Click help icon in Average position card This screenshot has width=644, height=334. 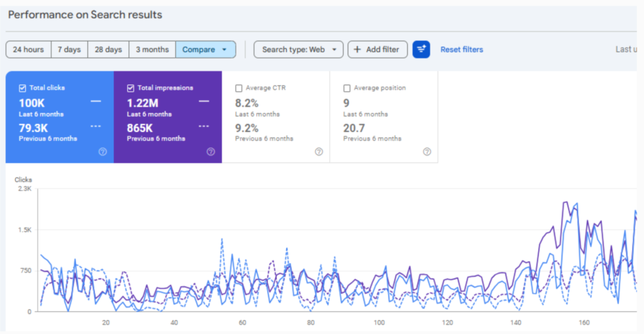pos(427,152)
